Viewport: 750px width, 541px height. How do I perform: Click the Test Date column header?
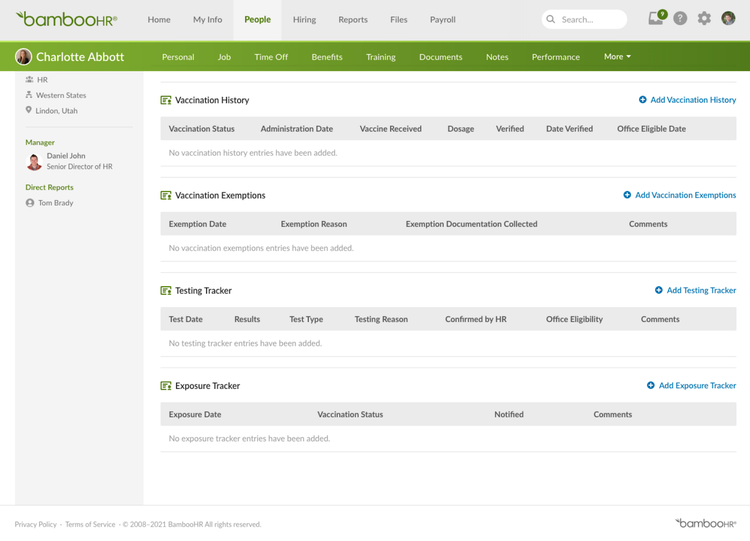(186, 319)
